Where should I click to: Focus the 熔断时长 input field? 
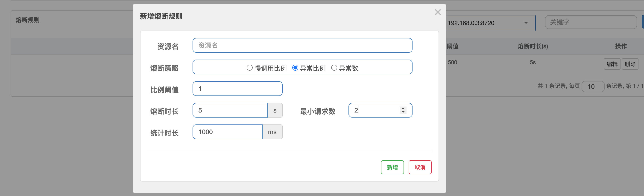point(230,110)
